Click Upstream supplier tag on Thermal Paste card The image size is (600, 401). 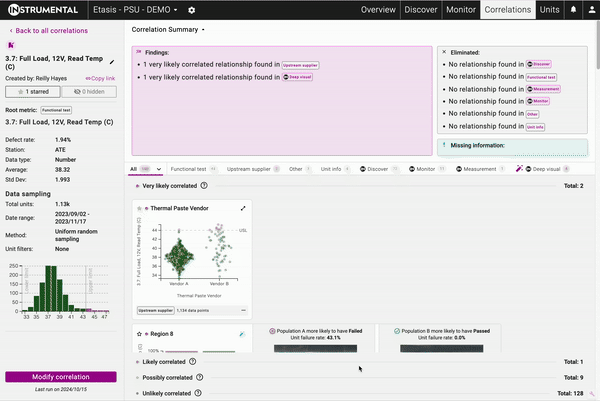(156, 310)
